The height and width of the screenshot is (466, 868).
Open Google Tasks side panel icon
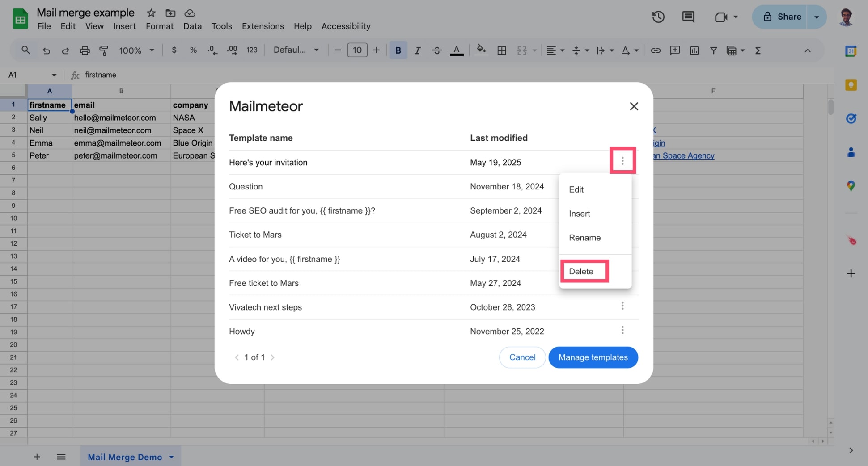[851, 118]
